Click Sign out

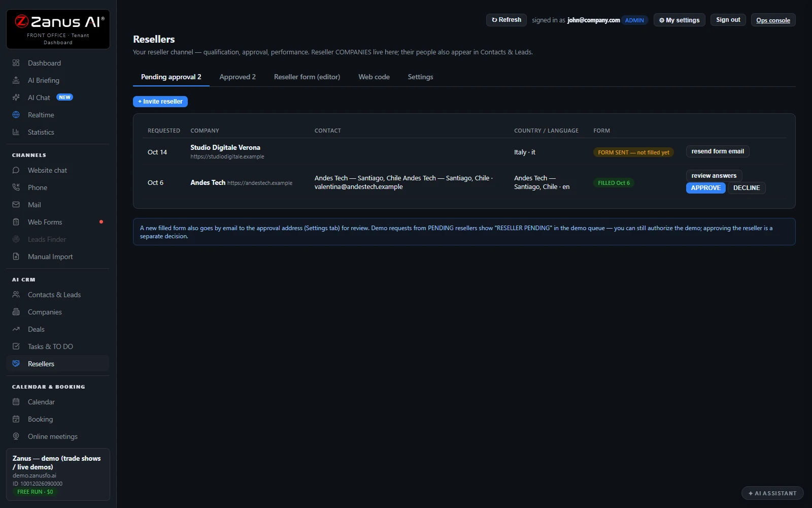click(x=728, y=20)
